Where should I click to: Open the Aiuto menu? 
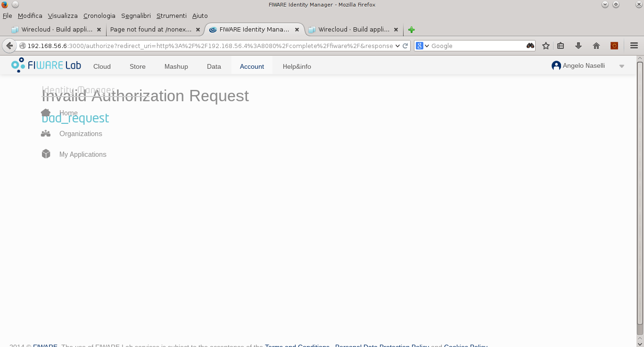(200, 16)
